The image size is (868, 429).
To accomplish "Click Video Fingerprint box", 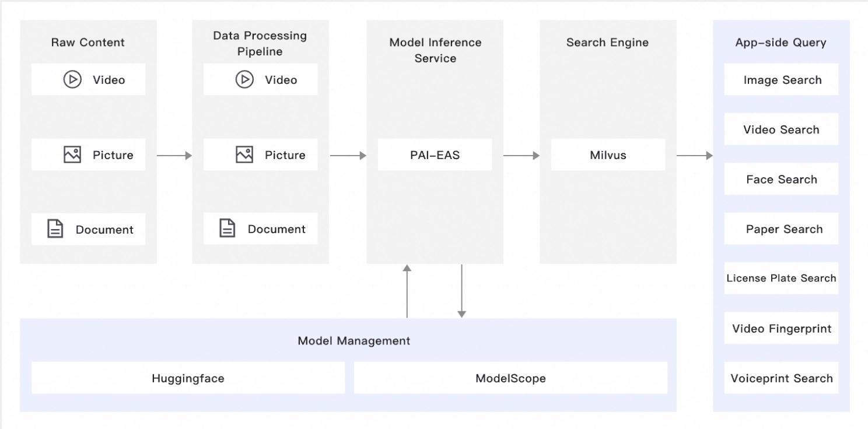I will 782,329.
